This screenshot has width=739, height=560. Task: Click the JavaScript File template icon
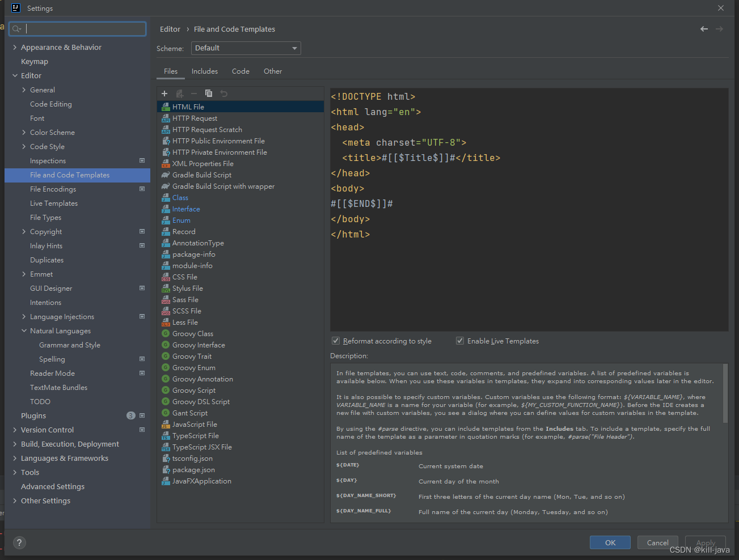pyautogui.click(x=166, y=424)
